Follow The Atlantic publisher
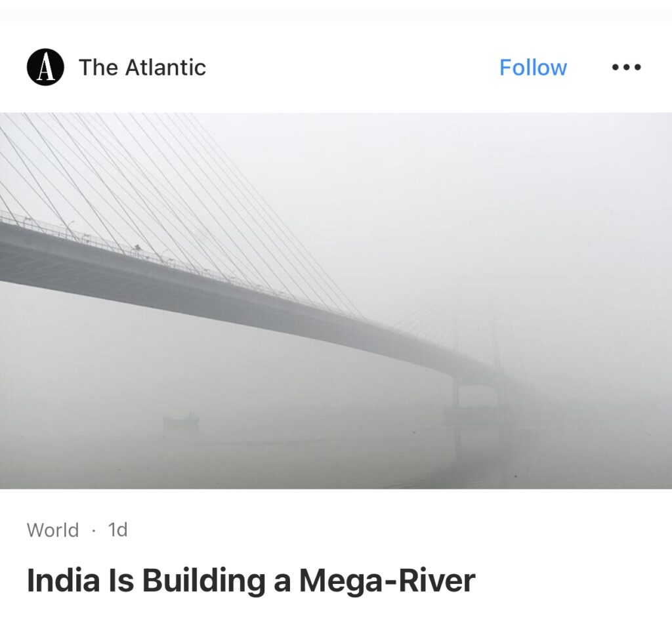The image size is (672, 618). coord(533,68)
